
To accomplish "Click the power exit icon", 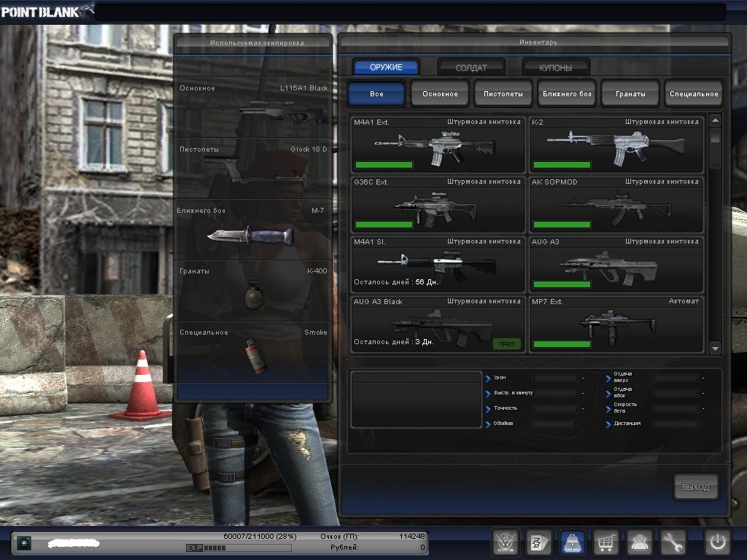I will [717, 542].
